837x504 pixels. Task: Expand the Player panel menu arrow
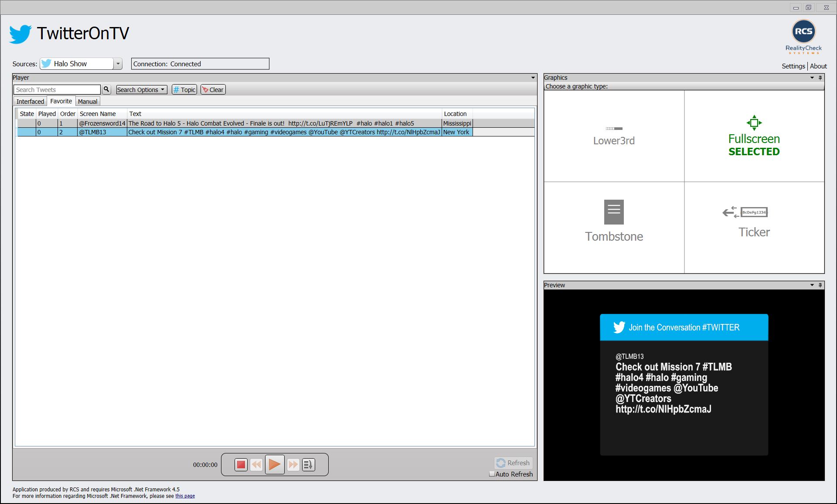[533, 78]
